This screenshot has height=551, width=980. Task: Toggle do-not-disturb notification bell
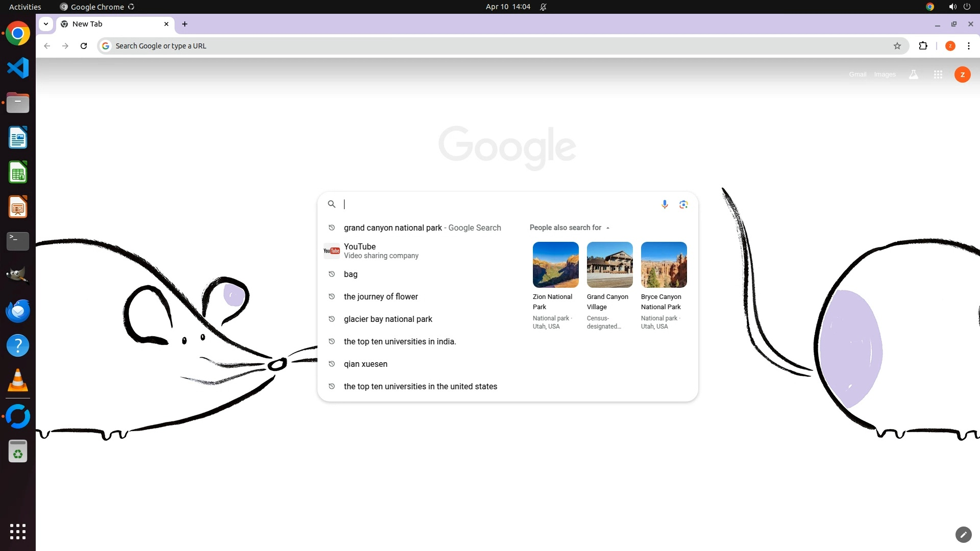pyautogui.click(x=543, y=7)
